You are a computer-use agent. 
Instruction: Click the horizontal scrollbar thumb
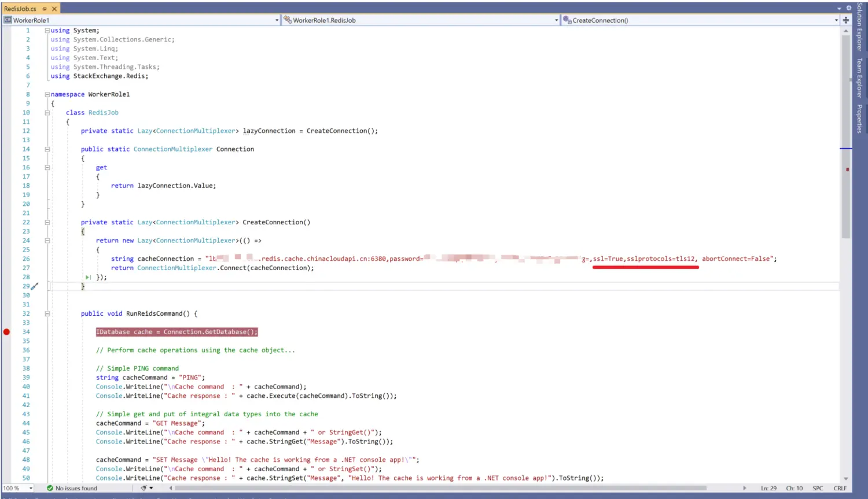pos(440,489)
